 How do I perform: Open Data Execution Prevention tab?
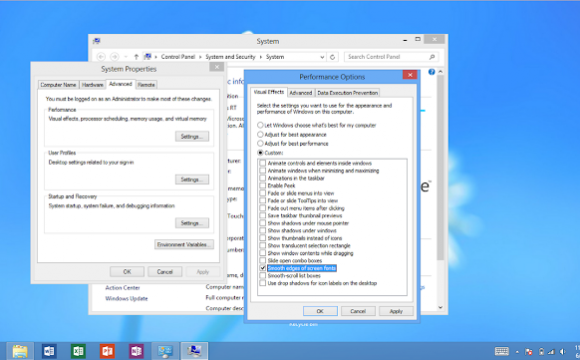pos(347,93)
